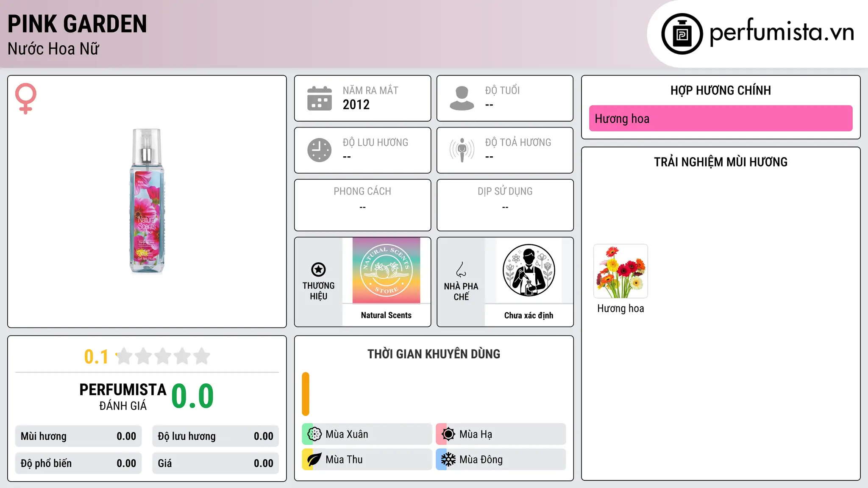Select the Mùa Đông season label
Image resolution: width=868 pixels, height=488 pixels.
pyautogui.click(x=481, y=460)
